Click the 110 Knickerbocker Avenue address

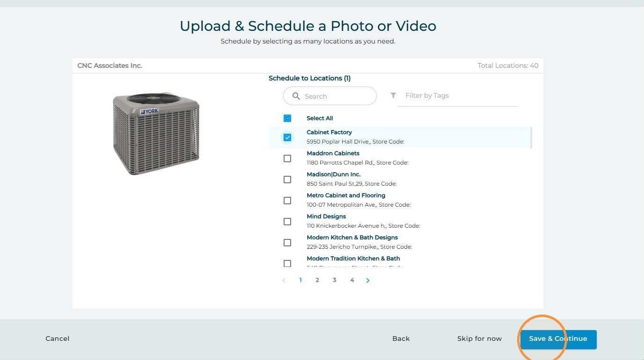click(x=364, y=226)
